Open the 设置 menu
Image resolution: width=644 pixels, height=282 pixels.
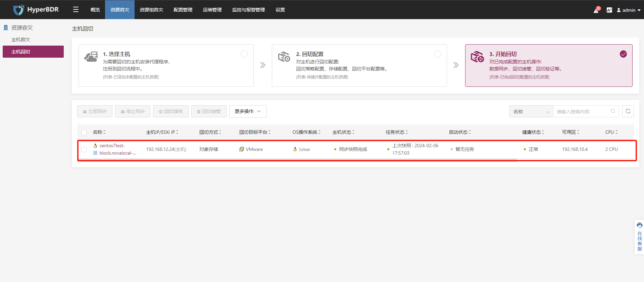pos(280,10)
